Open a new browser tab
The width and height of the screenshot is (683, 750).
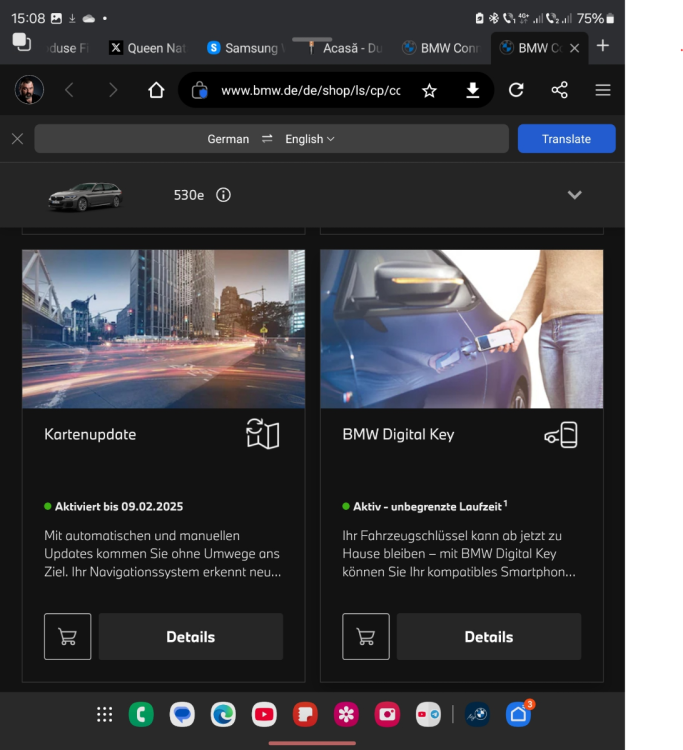[602, 46]
